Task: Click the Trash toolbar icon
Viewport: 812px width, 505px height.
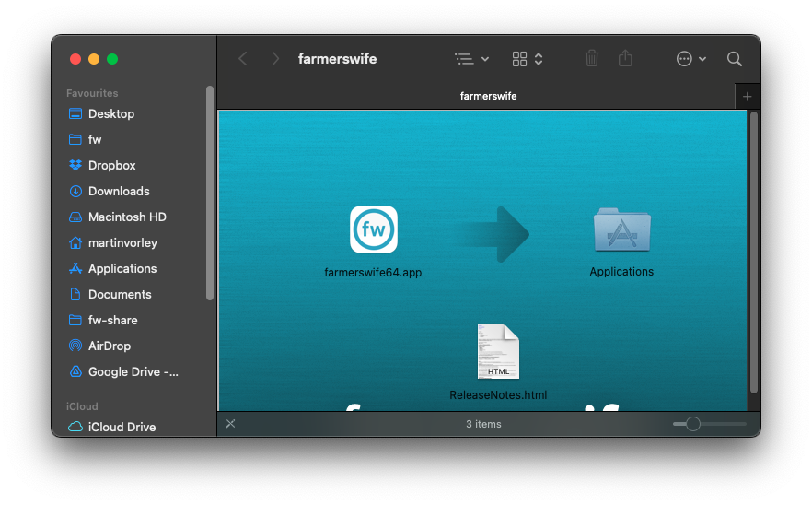Action: (x=592, y=59)
